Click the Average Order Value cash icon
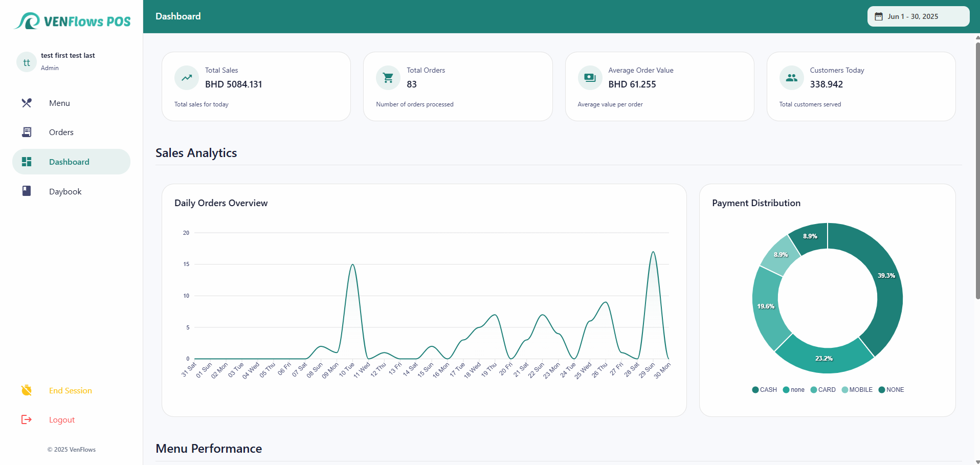Image resolution: width=980 pixels, height=465 pixels. coord(590,78)
